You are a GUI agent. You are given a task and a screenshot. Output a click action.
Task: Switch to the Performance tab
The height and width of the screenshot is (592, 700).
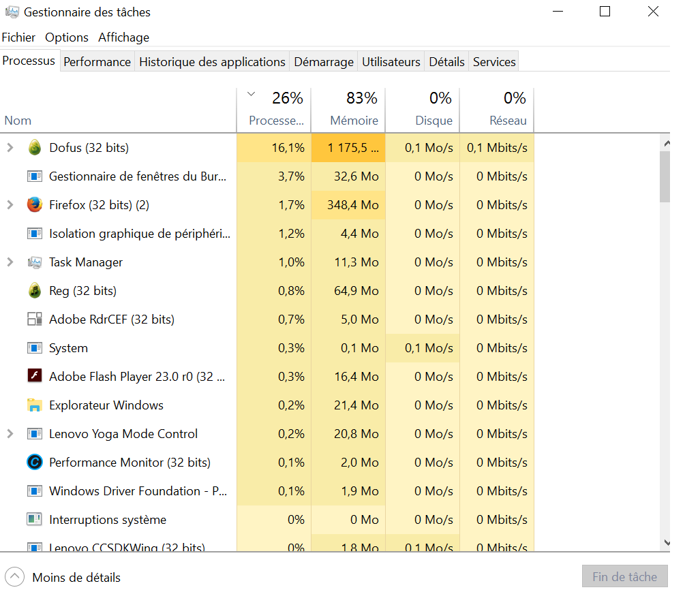coord(97,61)
